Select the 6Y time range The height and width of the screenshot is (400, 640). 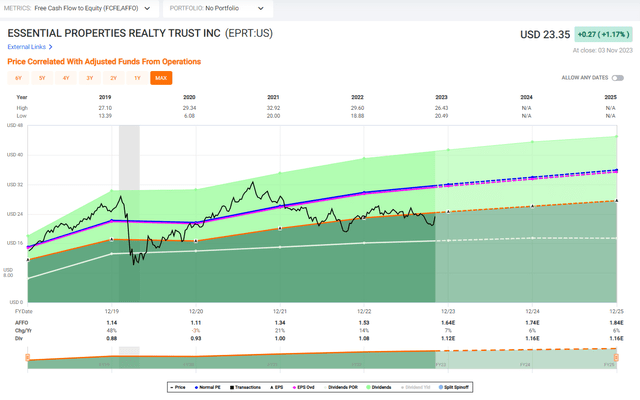coord(18,78)
